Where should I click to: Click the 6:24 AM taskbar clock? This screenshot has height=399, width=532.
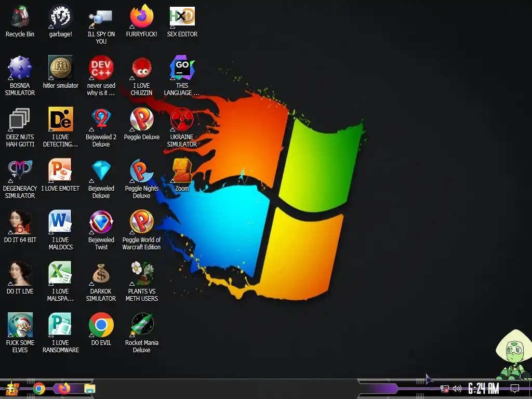tap(484, 389)
